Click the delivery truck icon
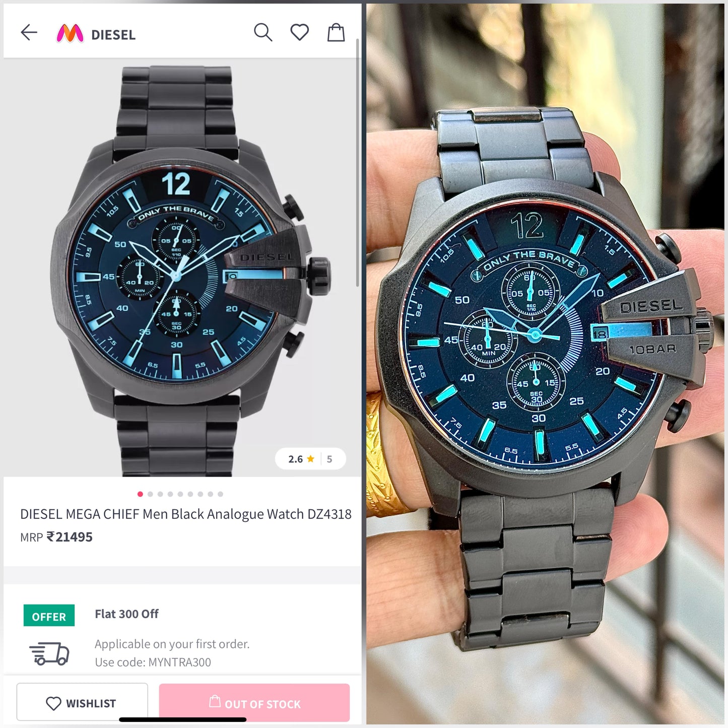Image resolution: width=728 pixels, height=728 pixels. coord(49,653)
